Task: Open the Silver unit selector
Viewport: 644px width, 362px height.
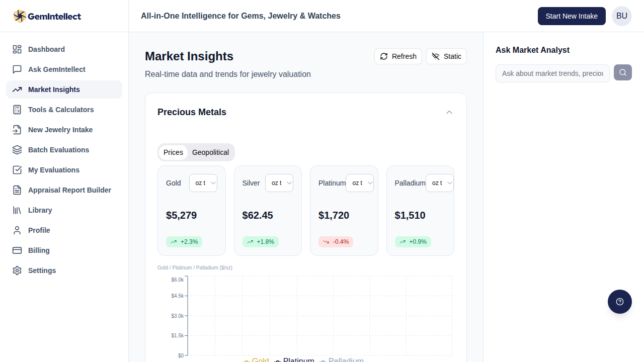Action: coord(279,183)
